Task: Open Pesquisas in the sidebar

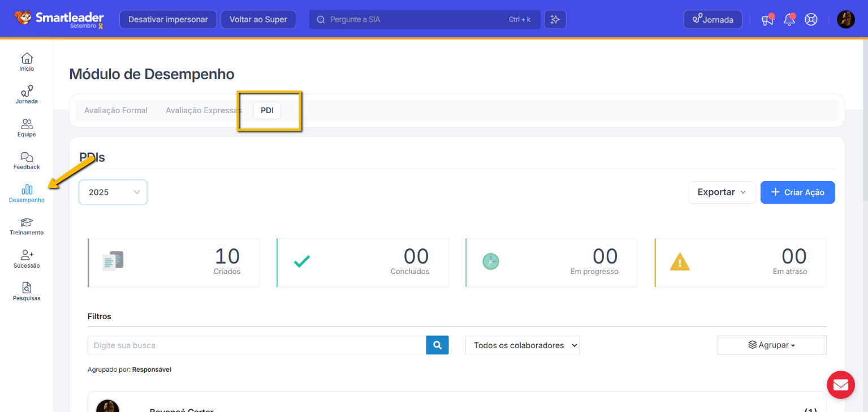Action: [x=27, y=291]
